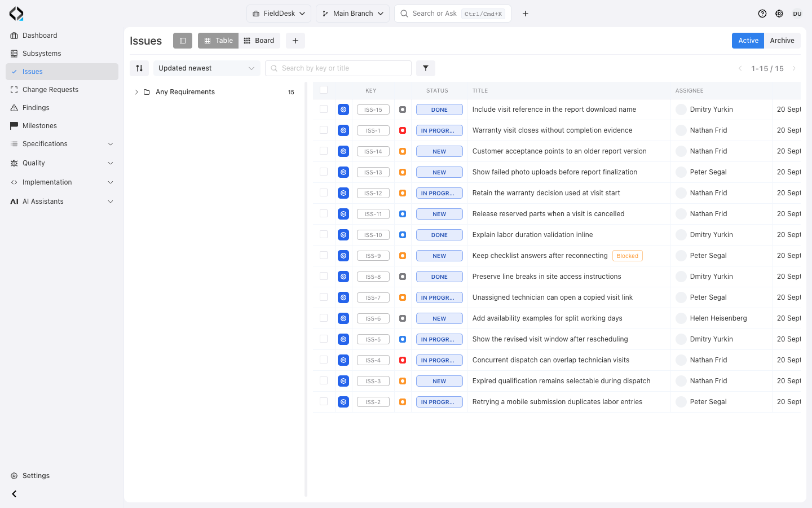Viewport: 812px width, 508px height.
Task: Tick the checkbox for ISS-4 row
Action: click(324, 360)
